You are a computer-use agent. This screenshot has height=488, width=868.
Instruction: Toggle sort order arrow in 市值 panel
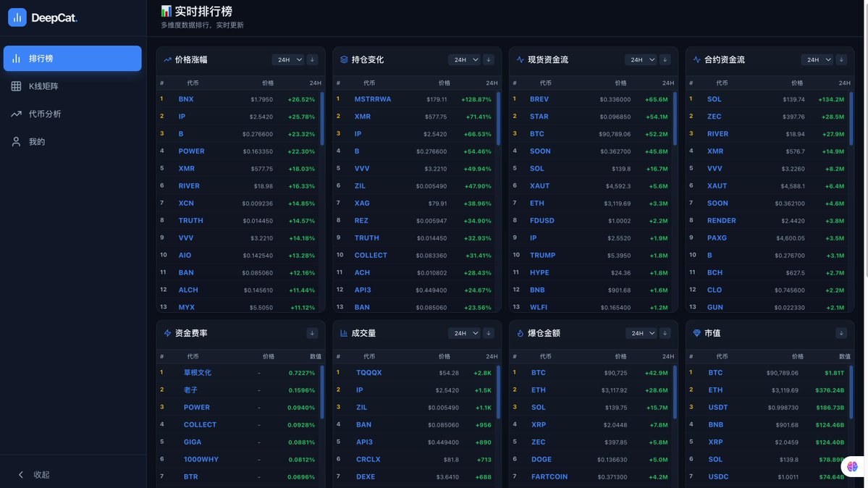tap(841, 333)
